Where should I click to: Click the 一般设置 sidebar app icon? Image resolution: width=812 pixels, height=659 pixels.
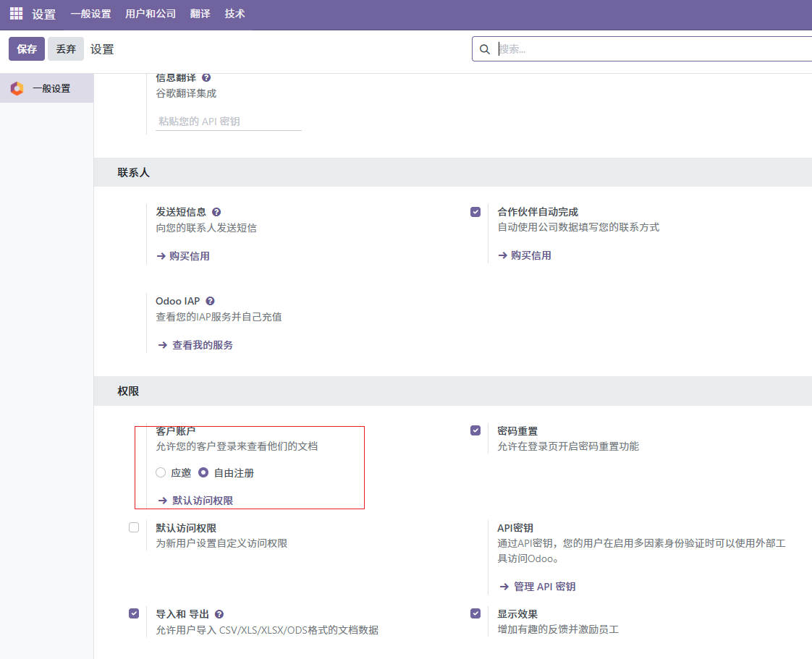point(17,88)
